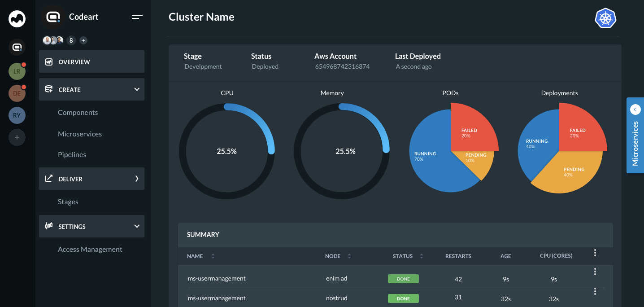
Task: Open kebab menu for enim ad row
Action: (595, 272)
